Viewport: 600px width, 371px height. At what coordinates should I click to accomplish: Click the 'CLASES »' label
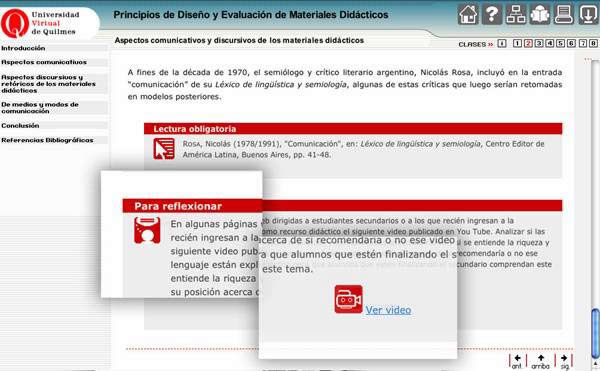coord(476,44)
